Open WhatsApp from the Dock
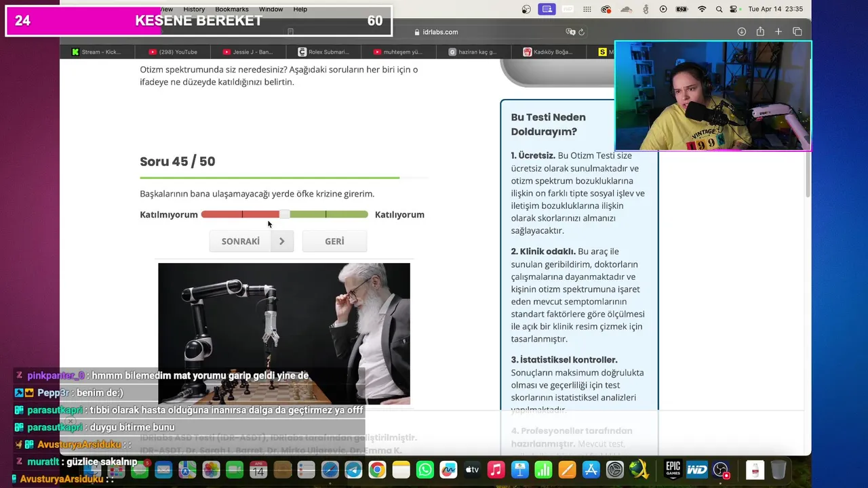Viewport: 868px width, 488px height. point(425,470)
